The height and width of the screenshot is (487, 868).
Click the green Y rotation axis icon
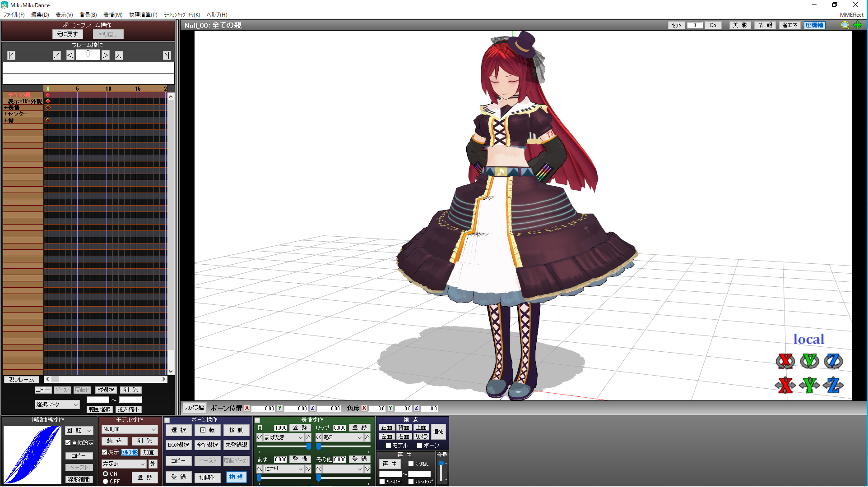(x=809, y=361)
